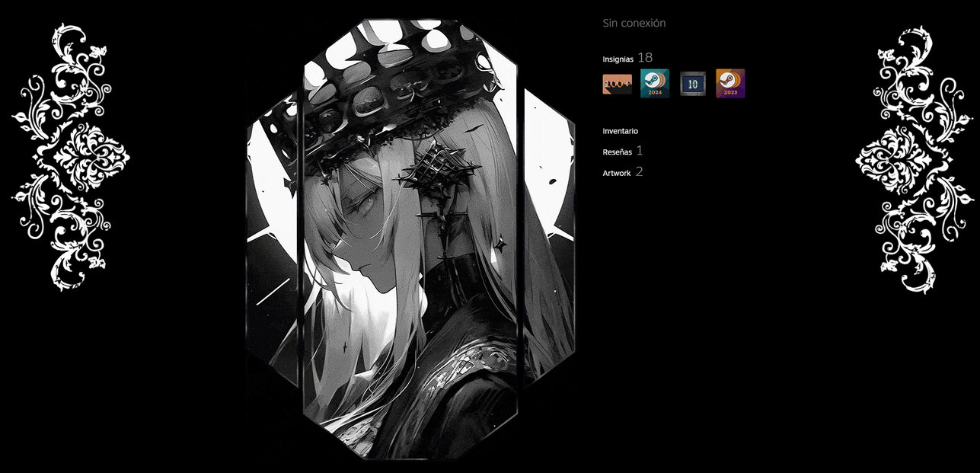Click the left white floral ornament
Image resolution: width=980 pixels, height=473 pixels.
pos(70,156)
